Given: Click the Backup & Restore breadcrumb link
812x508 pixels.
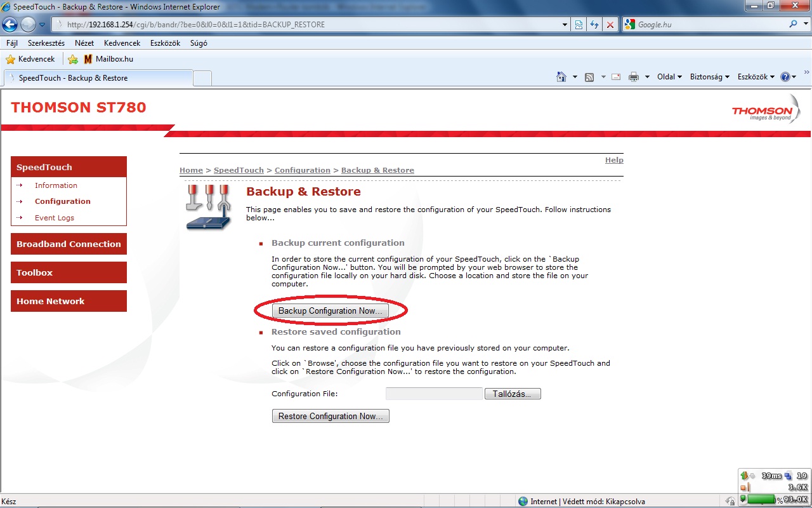Looking at the screenshot, I should [377, 170].
